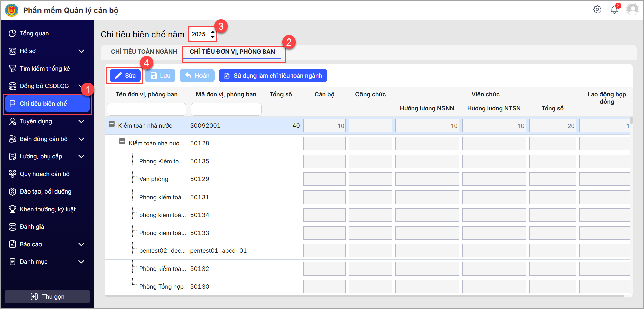Viewport: 644px width, 309px height.
Task: Click the year 2025 stepper field
Action: tap(199, 34)
